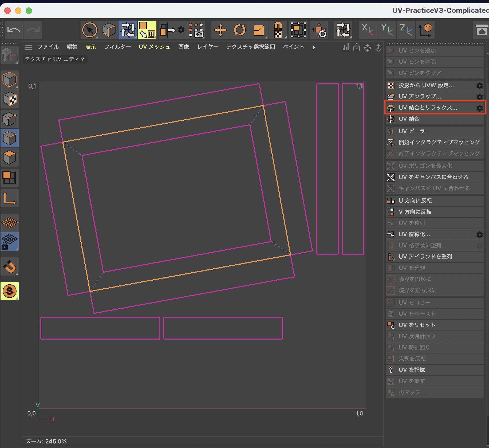Switch to Polygons mode in left sidebar
The image size is (489, 448).
[x=10, y=158]
